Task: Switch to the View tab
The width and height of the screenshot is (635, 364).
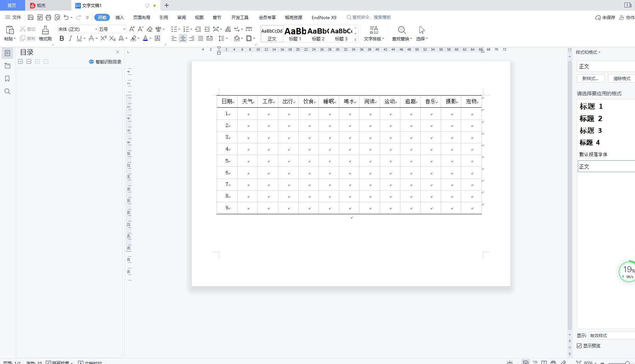Action: [199, 17]
